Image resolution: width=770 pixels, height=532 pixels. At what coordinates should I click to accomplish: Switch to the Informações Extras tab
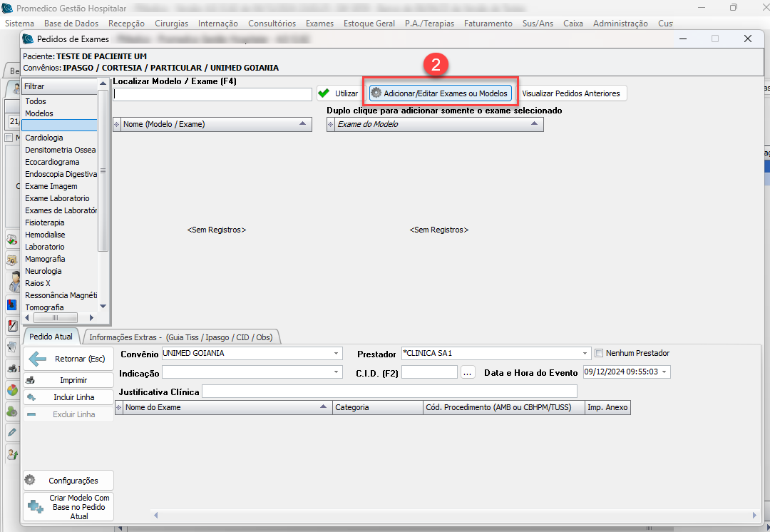[x=181, y=337]
